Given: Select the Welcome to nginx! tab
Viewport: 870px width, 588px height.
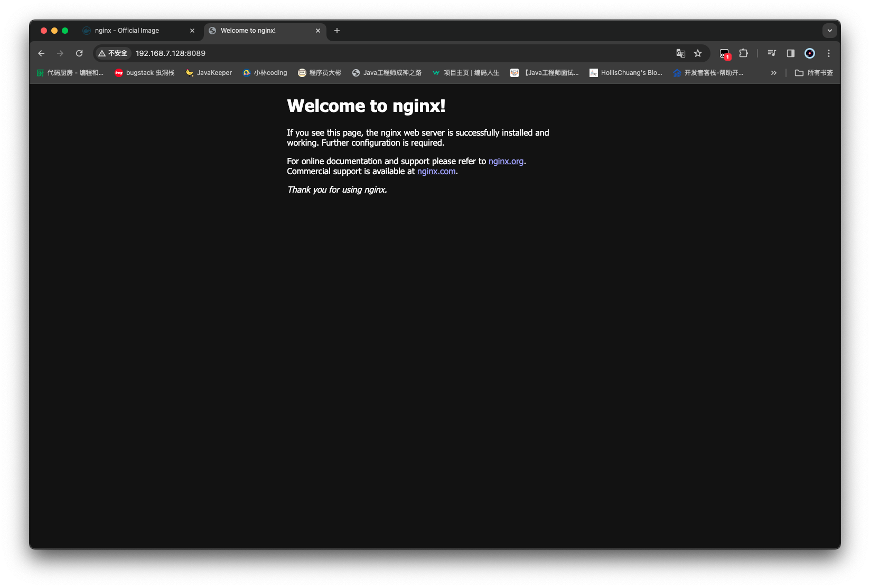Looking at the screenshot, I should 264,31.
